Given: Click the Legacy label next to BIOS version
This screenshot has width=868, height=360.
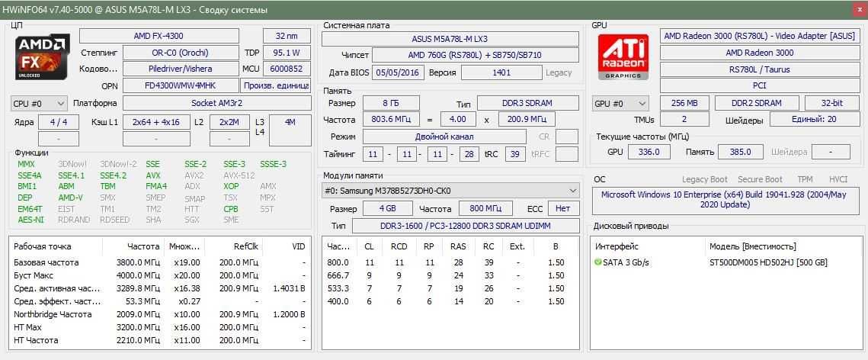Looking at the screenshot, I should (559, 72).
